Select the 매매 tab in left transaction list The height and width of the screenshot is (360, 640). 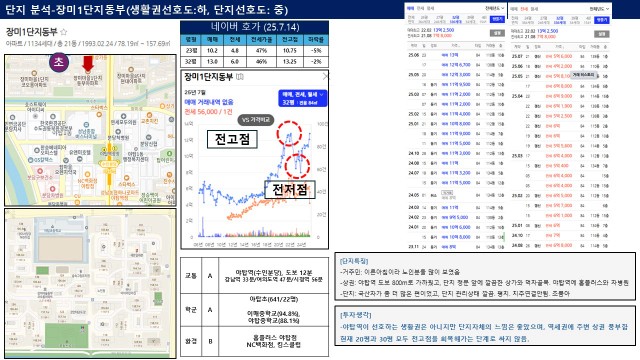click(x=411, y=8)
